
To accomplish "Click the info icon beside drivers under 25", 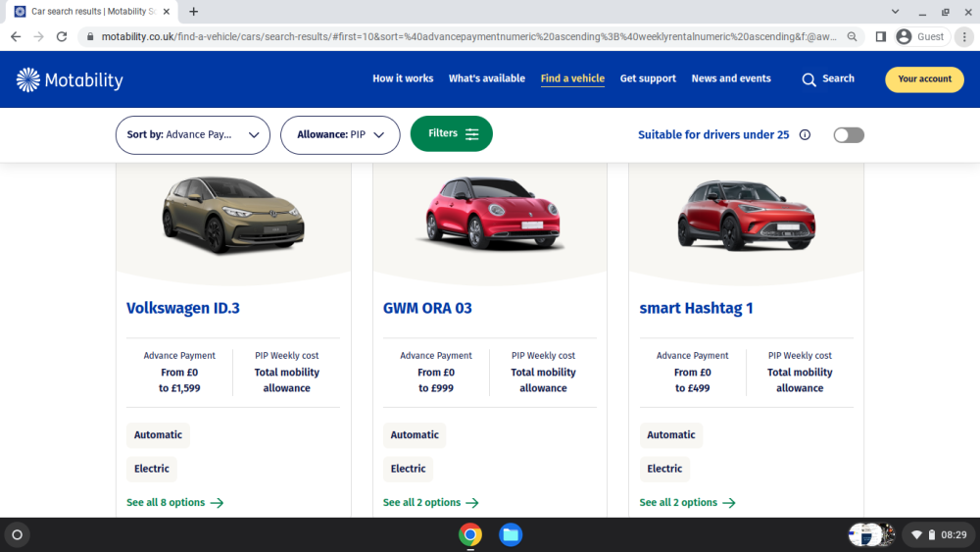I will point(805,135).
